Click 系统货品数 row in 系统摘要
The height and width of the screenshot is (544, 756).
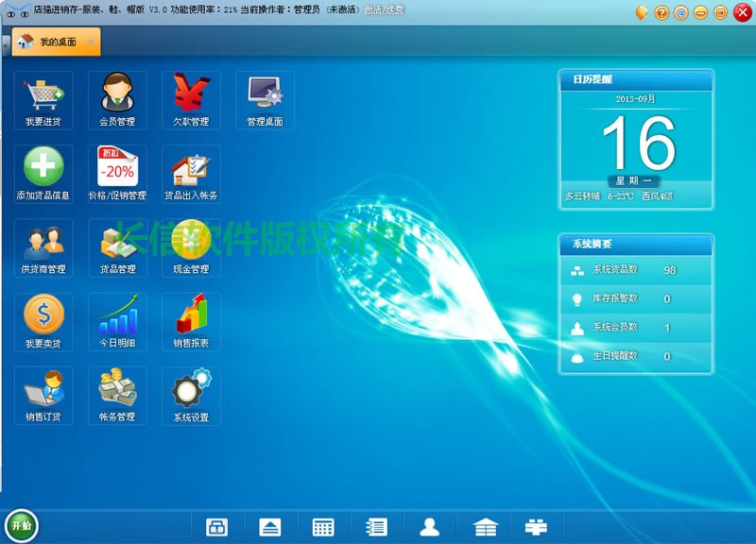click(636, 270)
